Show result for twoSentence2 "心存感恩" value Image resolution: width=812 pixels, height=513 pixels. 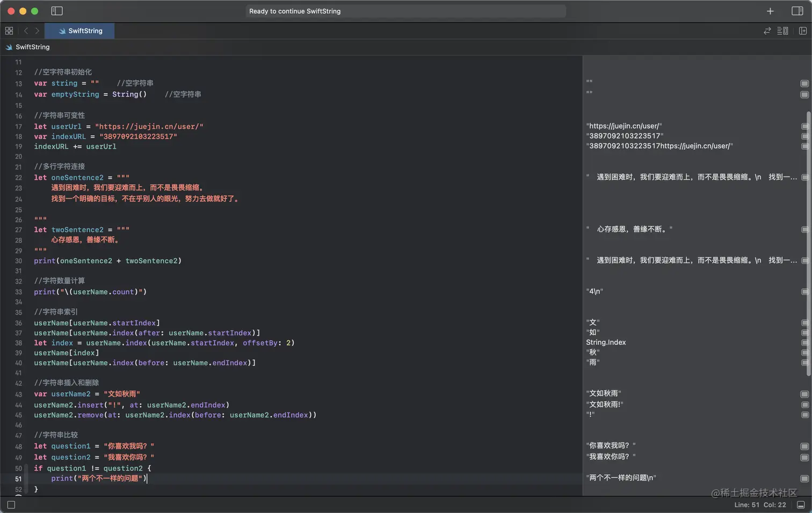click(x=804, y=229)
